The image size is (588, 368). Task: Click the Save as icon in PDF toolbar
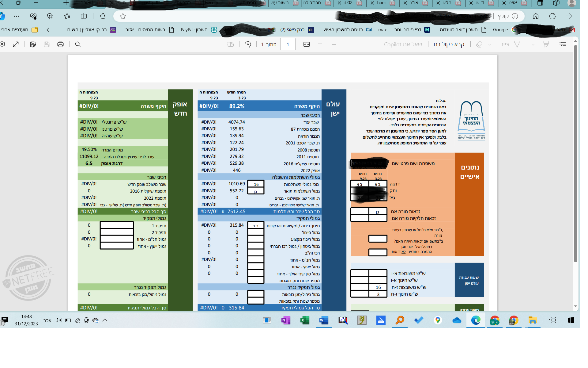(x=33, y=44)
